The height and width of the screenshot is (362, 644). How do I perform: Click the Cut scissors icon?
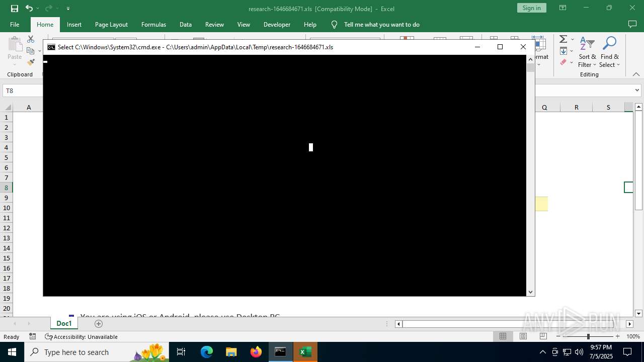coord(31,39)
